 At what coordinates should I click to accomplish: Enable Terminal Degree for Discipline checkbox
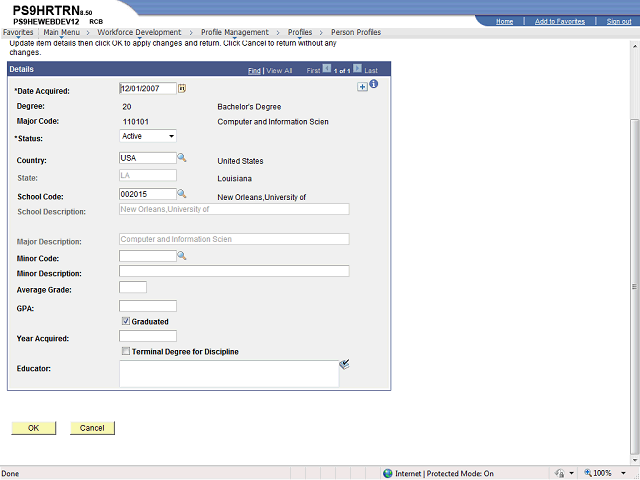126,351
